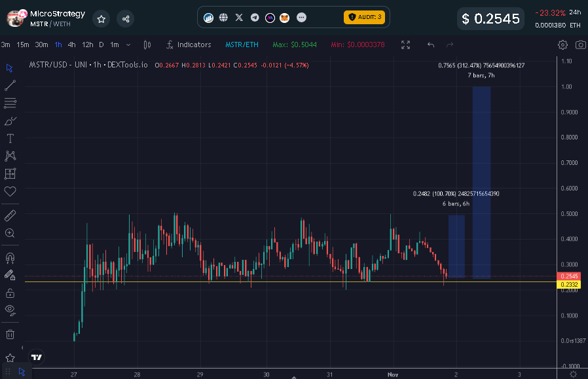Select the 312.47% price range box
This screenshot has width=588, height=379.
pos(481,183)
